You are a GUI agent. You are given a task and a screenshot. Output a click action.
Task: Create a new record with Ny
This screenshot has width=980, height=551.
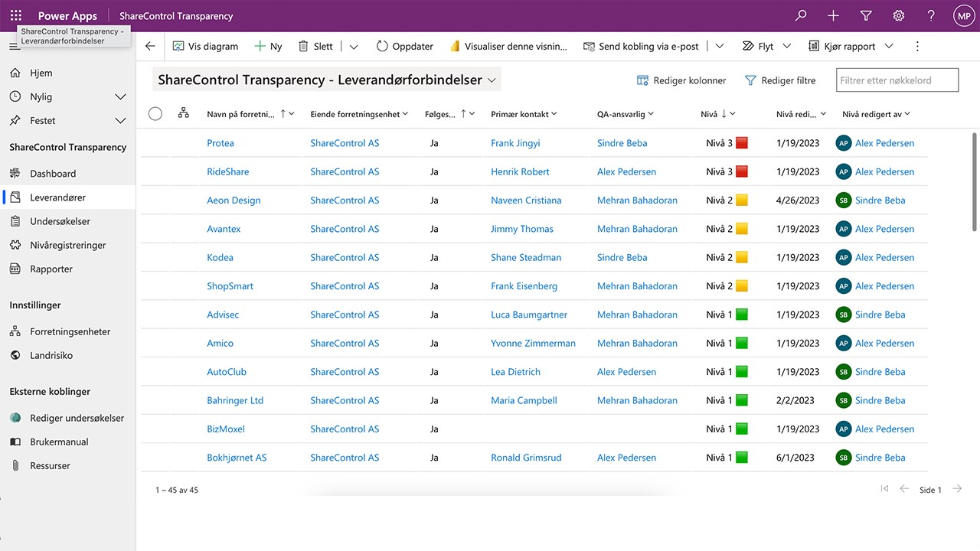[x=268, y=46]
